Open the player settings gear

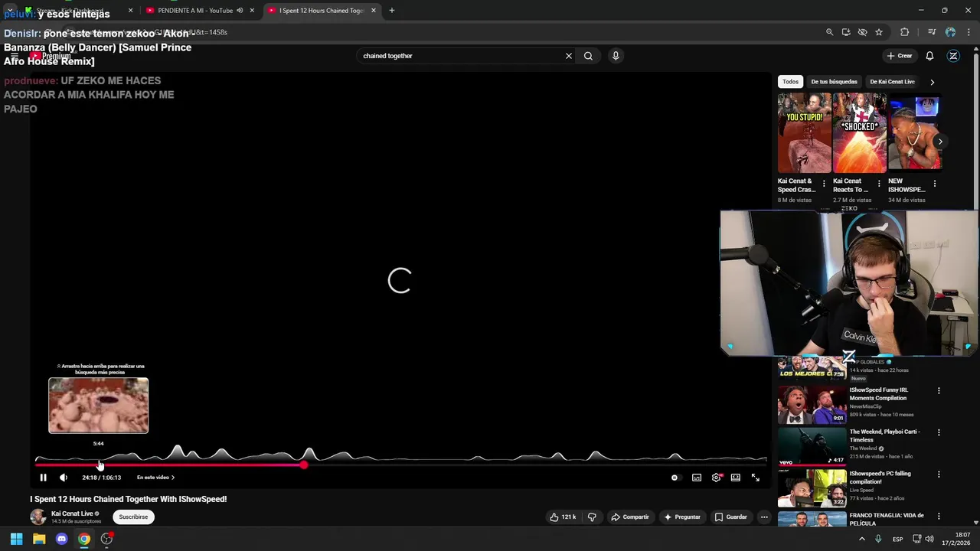[716, 478]
